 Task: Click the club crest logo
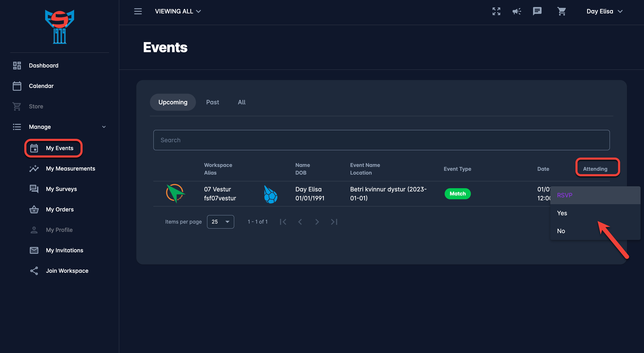[59, 27]
